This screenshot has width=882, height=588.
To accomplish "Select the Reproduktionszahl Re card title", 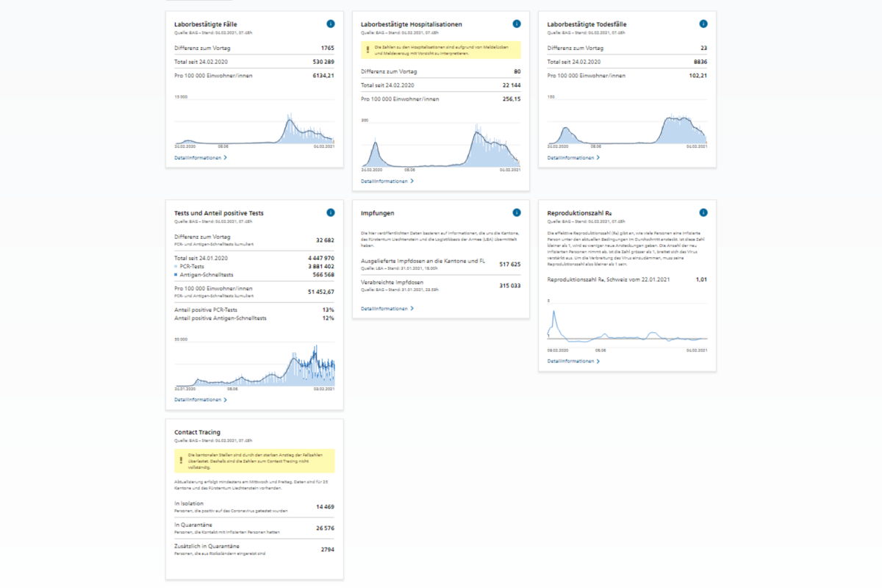I will 581,213.
